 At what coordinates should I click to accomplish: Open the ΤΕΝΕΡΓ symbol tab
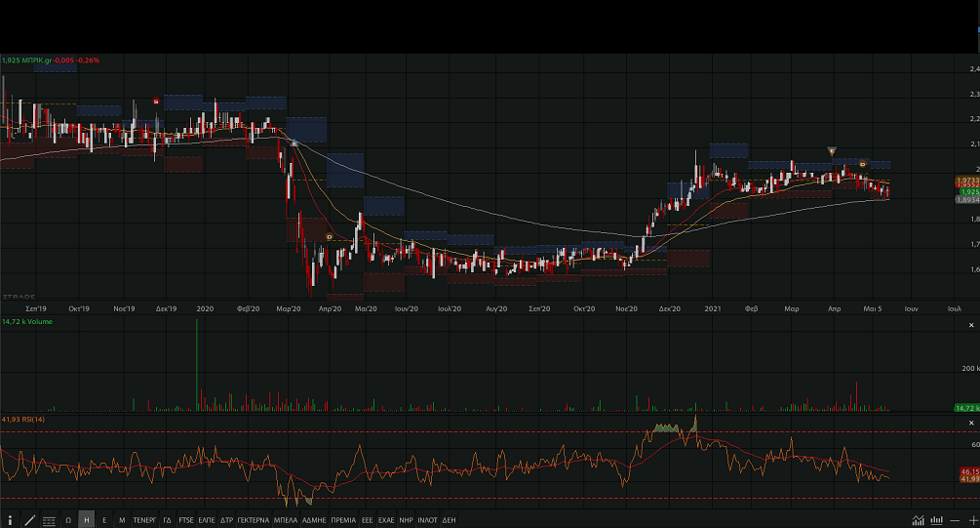(x=144, y=520)
